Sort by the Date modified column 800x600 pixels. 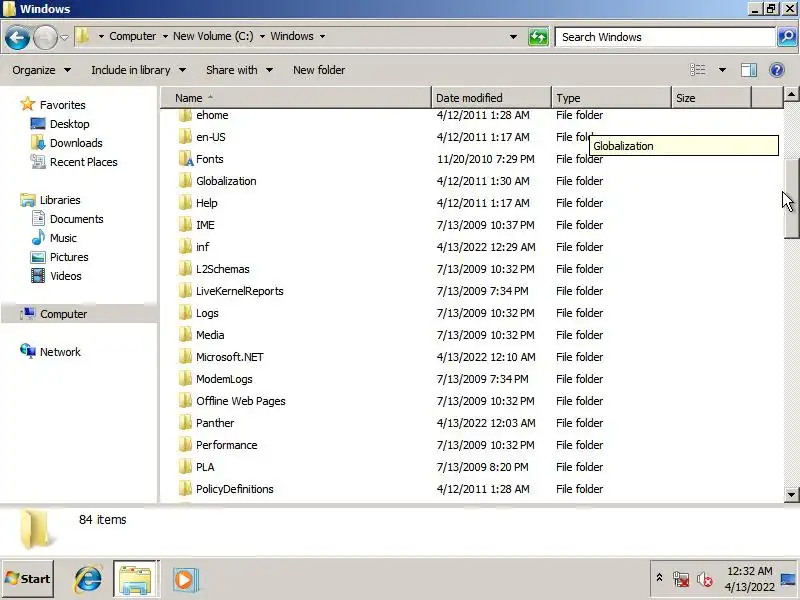point(491,97)
